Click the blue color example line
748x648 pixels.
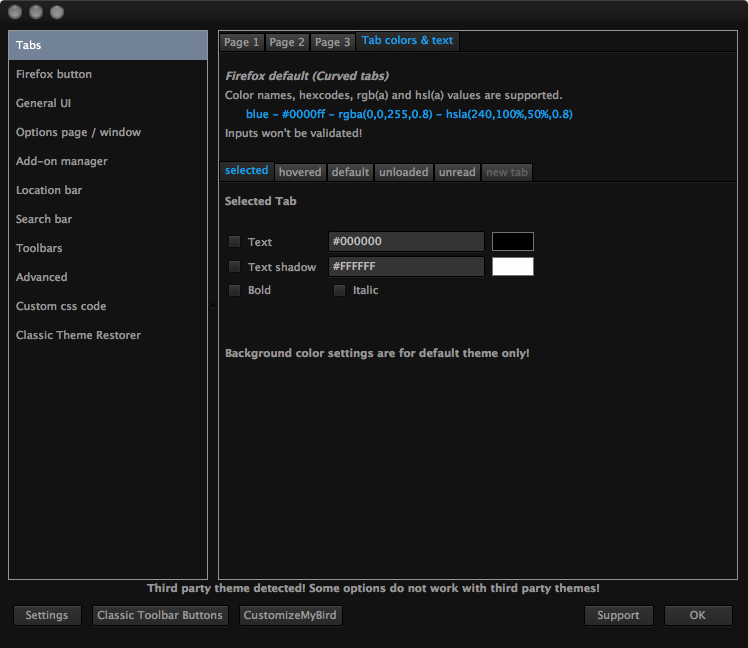409,115
